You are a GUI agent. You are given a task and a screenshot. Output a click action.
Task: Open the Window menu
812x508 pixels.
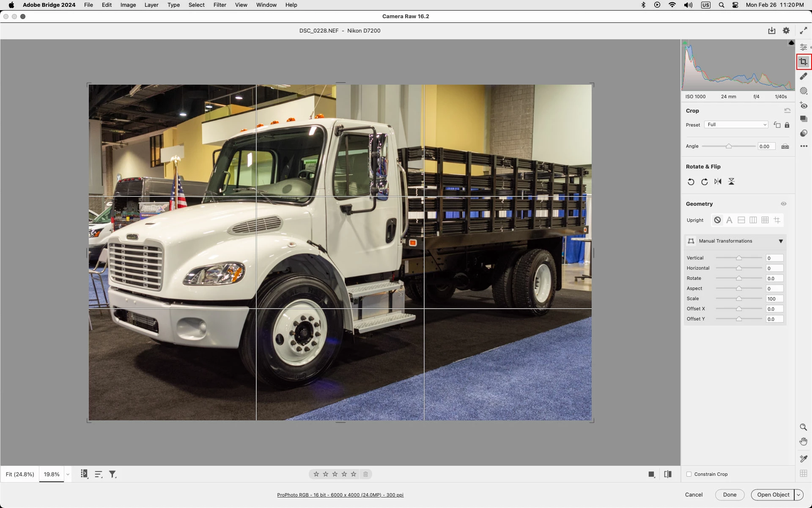[x=266, y=5]
